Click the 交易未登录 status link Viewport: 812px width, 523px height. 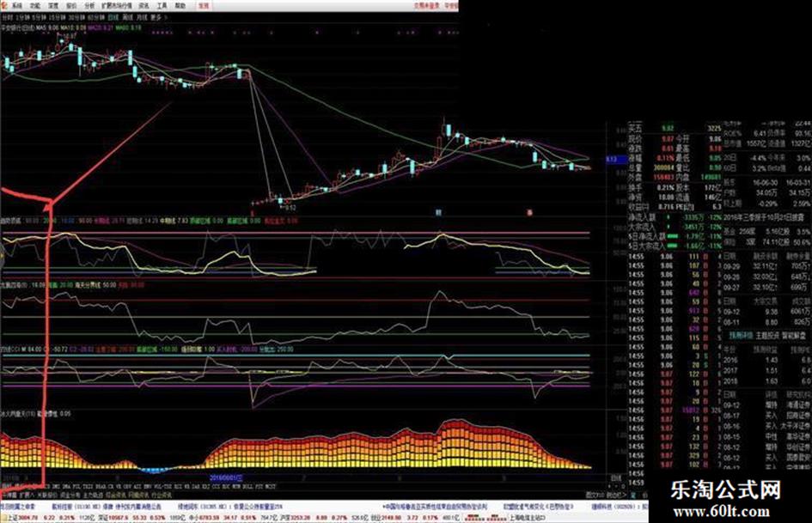point(427,6)
